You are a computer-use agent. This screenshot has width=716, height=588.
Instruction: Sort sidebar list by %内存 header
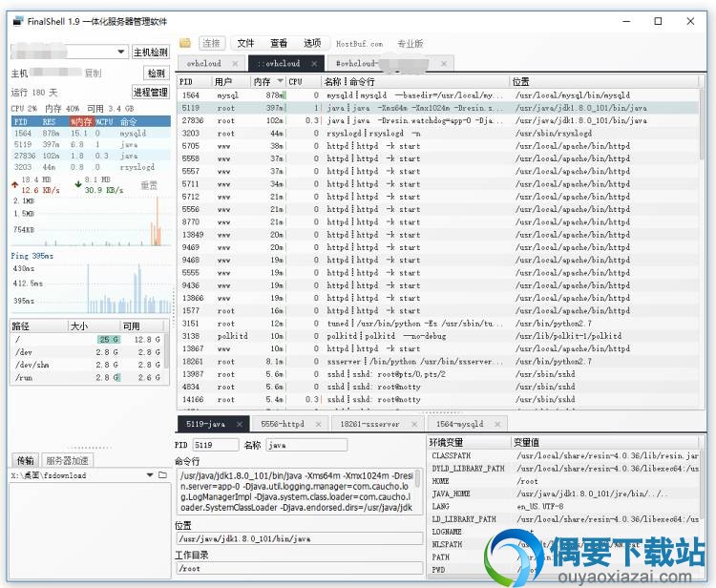(82, 122)
